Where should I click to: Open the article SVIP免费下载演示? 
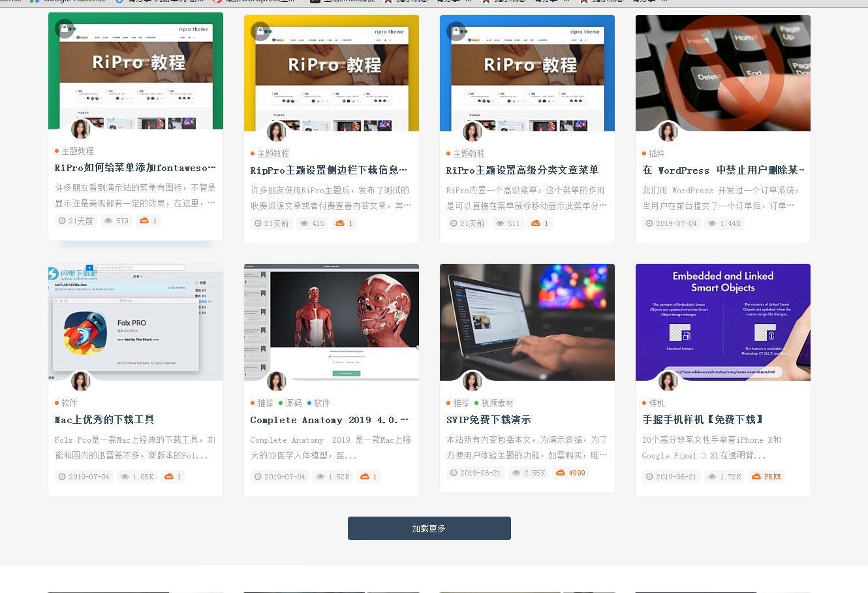[x=489, y=420]
